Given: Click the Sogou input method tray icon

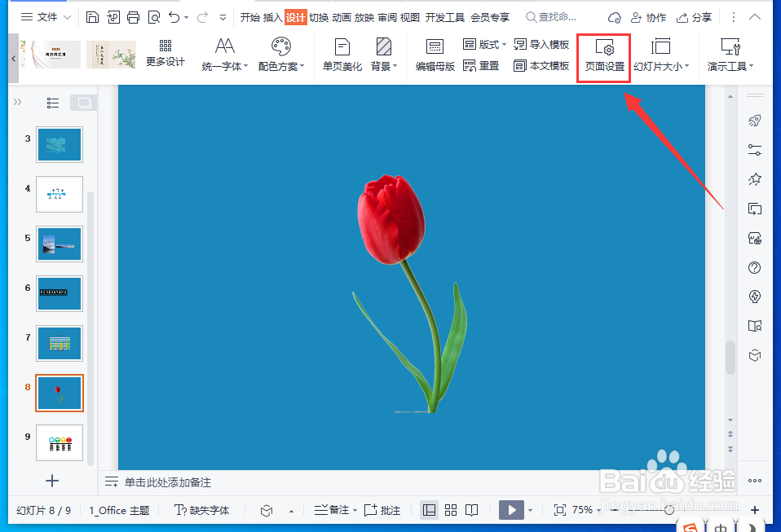Looking at the screenshot, I should click(691, 526).
